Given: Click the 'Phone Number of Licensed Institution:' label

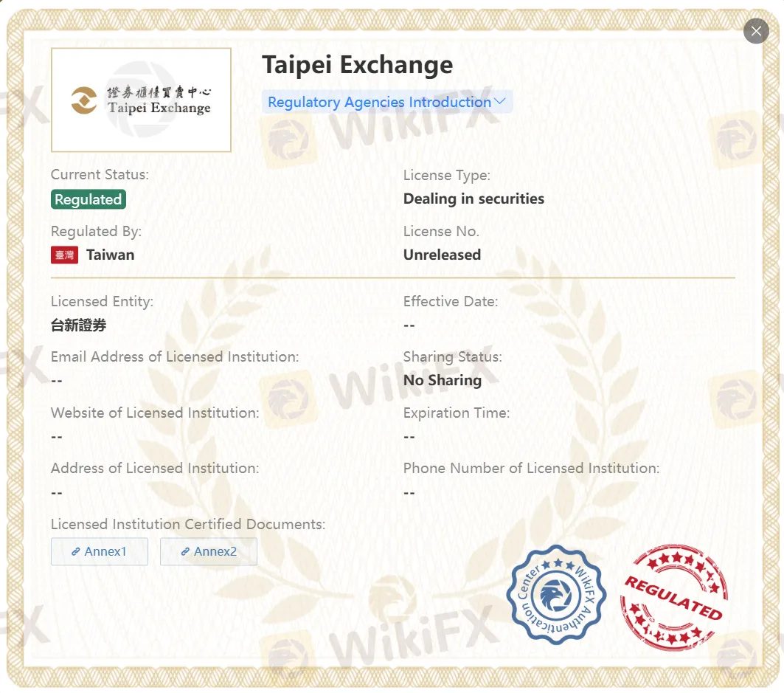Looking at the screenshot, I should [x=532, y=469].
